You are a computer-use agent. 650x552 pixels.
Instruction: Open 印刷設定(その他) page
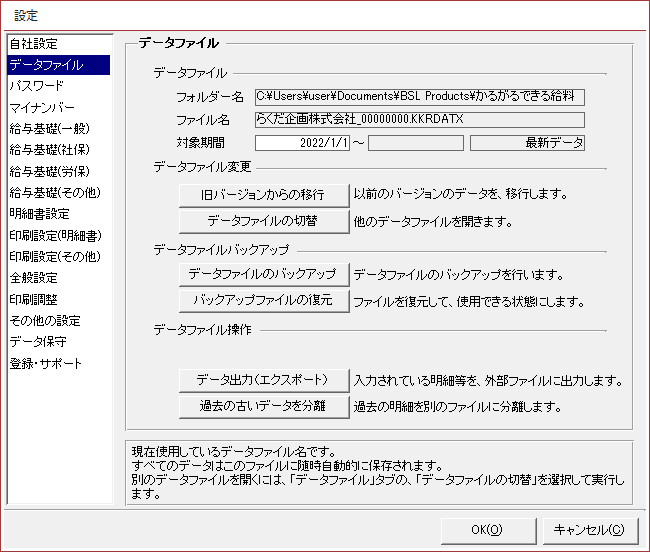pos(59,257)
